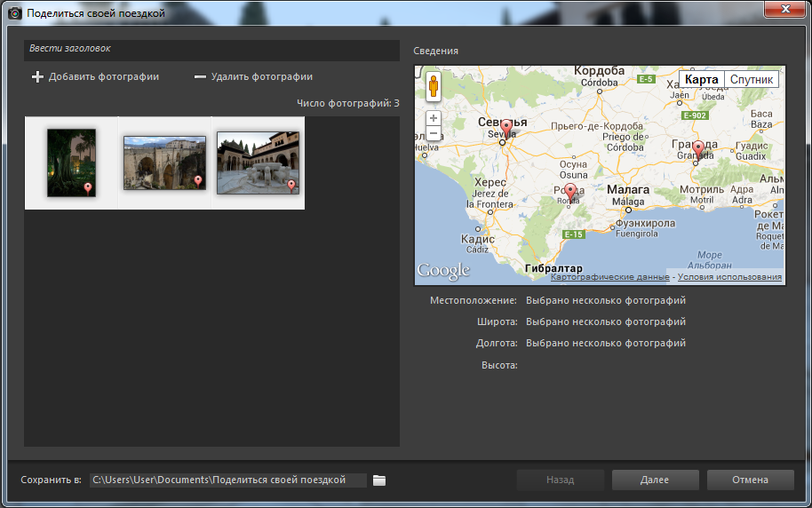Select the courtyard lion fountain photo thumbnail
812x508 pixels.
(x=258, y=163)
